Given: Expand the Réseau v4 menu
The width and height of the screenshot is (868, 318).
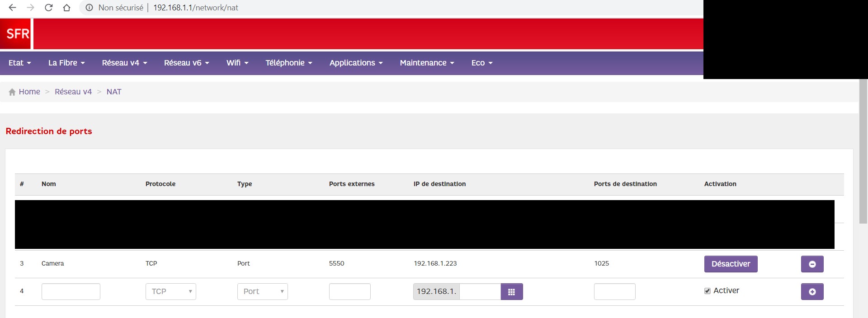Looking at the screenshot, I should (124, 63).
